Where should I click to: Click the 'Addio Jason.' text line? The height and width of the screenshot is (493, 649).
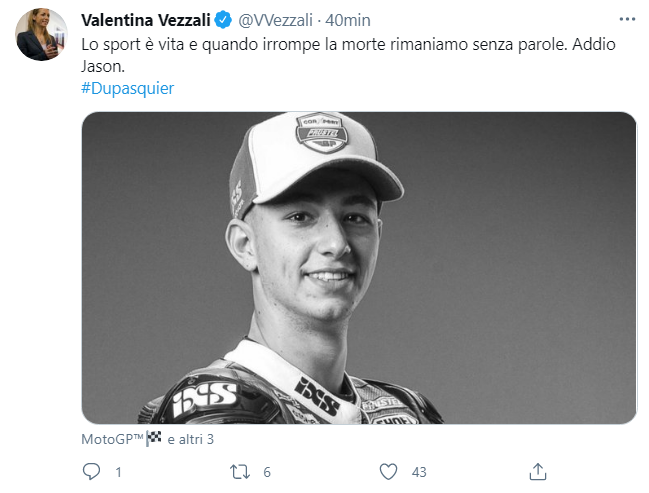(x=594, y=44)
